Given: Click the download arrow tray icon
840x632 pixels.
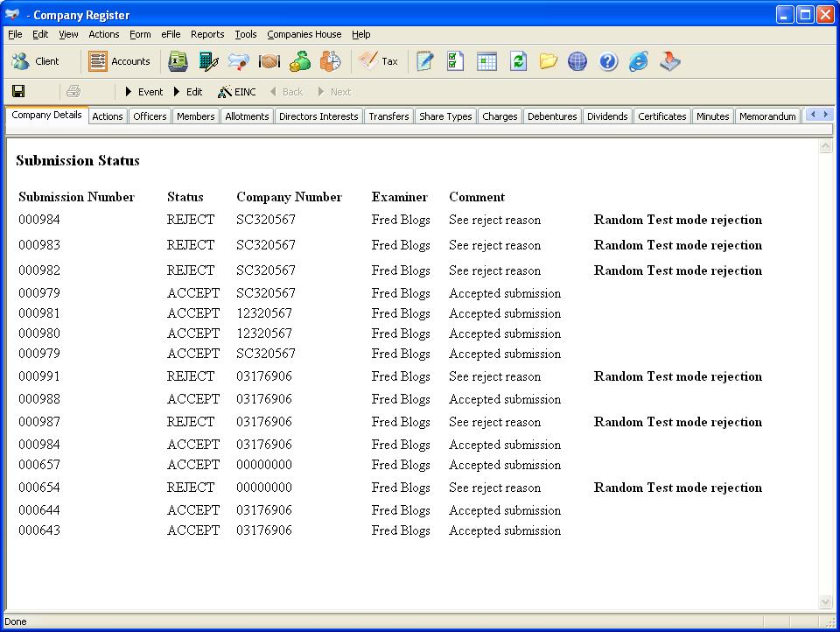Looking at the screenshot, I should 669,61.
